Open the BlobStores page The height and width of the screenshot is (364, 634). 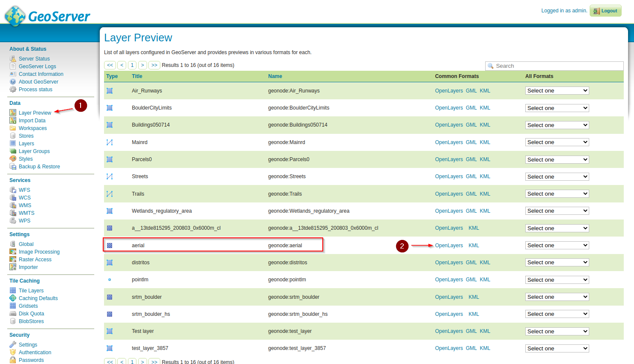(x=31, y=321)
